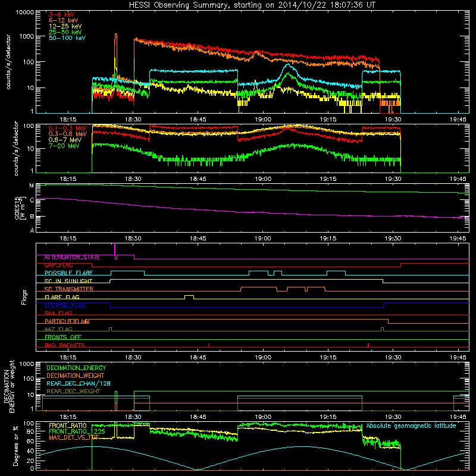Click the FRONTS_OFF label

point(63,337)
